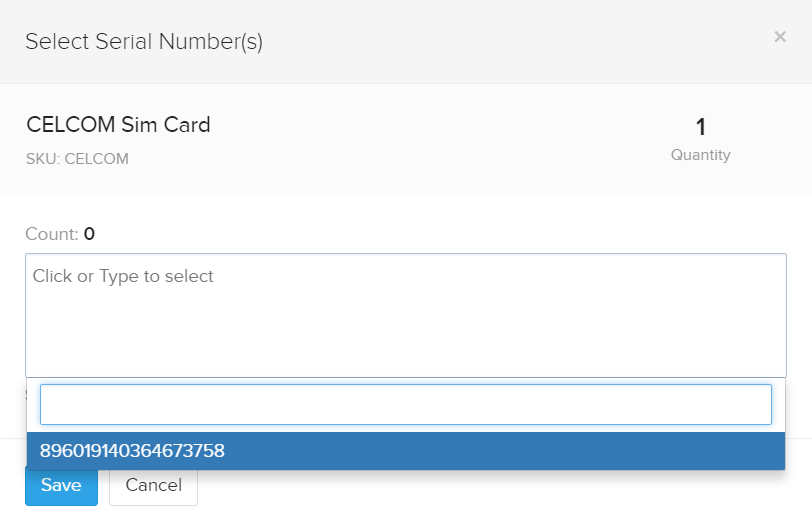Click the quantity value 1
The height and width of the screenshot is (531, 812).
[x=701, y=127]
